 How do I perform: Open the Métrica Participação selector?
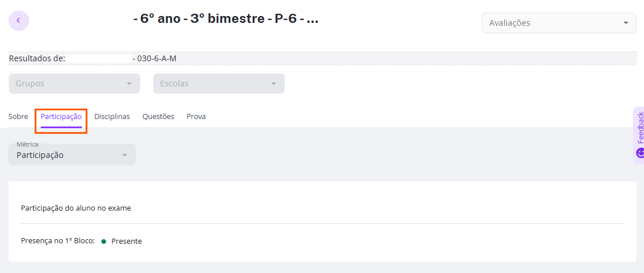72,155
